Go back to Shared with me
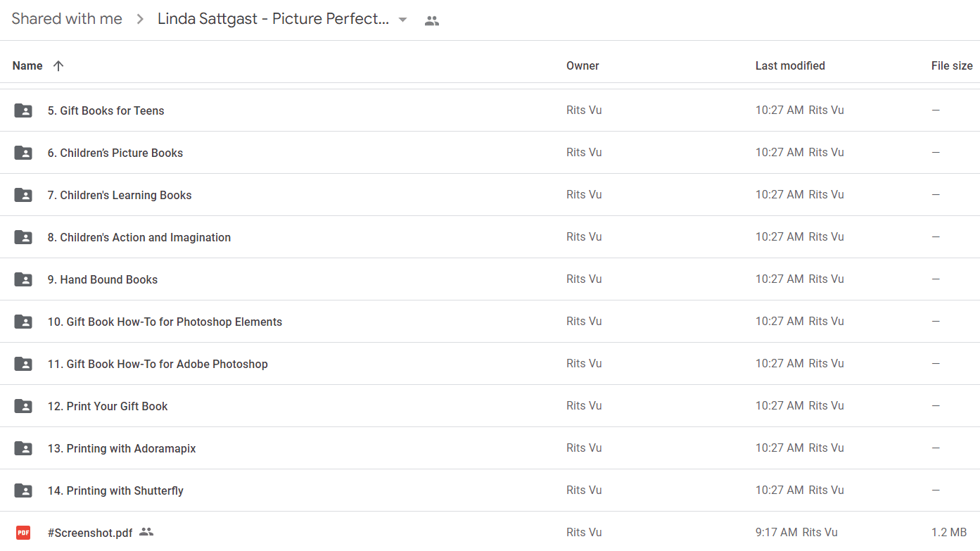 pyautogui.click(x=67, y=19)
